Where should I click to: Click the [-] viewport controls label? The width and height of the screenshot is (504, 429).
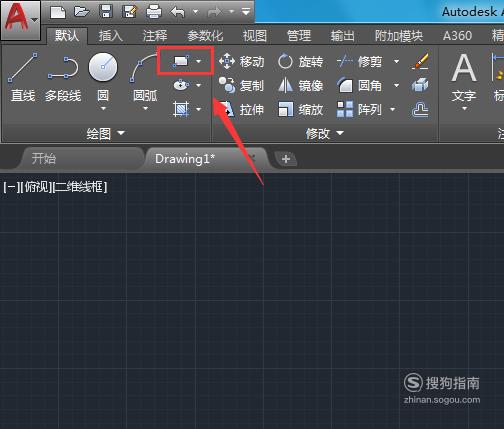[x=11, y=187]
